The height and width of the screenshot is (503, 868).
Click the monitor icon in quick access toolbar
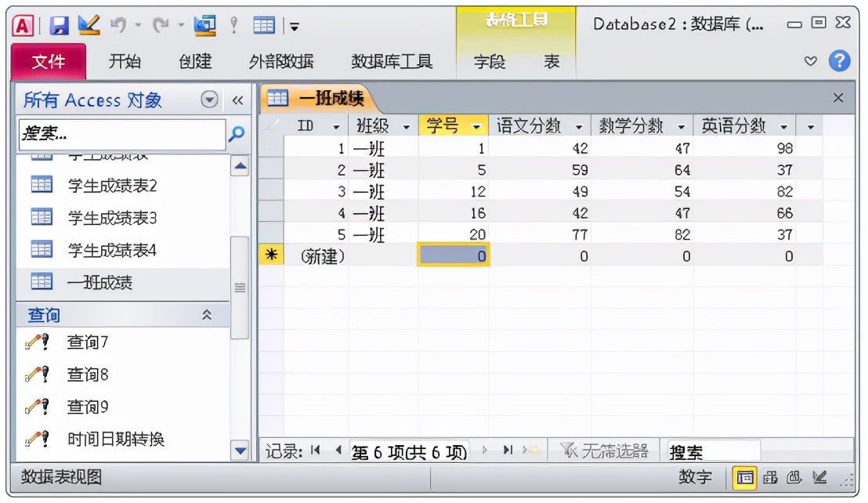pos(204,25)
